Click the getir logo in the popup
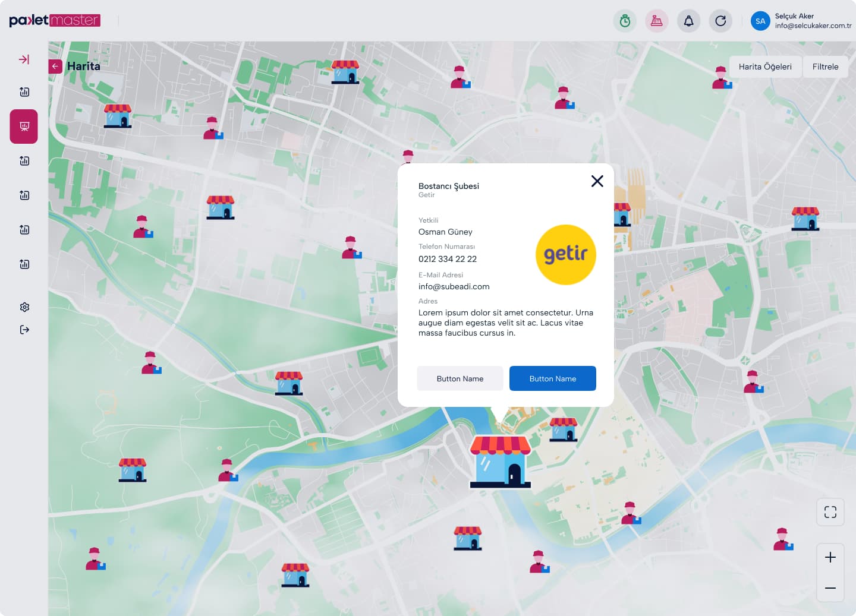Viewport: 856px width, 616px height. [x=566, y=254]
